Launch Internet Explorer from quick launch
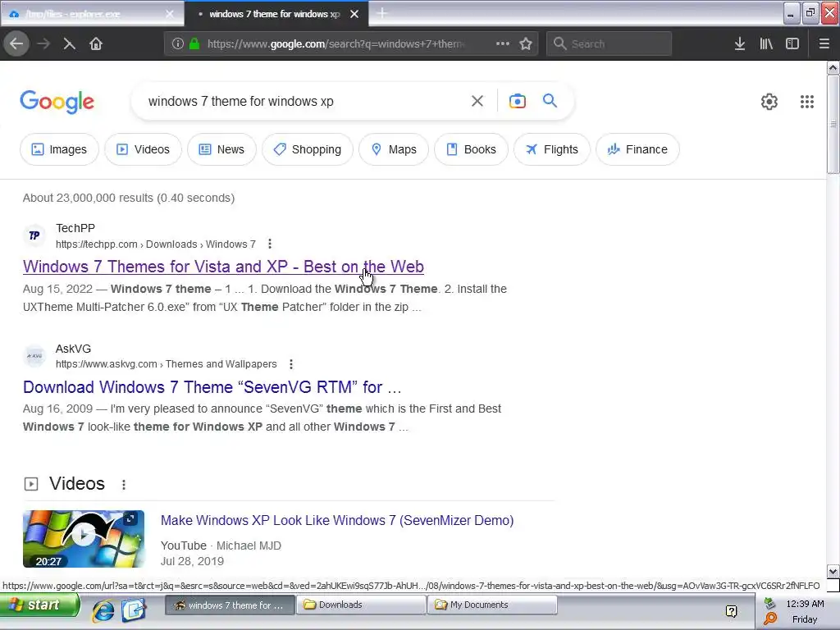Viewport: 840px width, 630px height. [103, 609]
